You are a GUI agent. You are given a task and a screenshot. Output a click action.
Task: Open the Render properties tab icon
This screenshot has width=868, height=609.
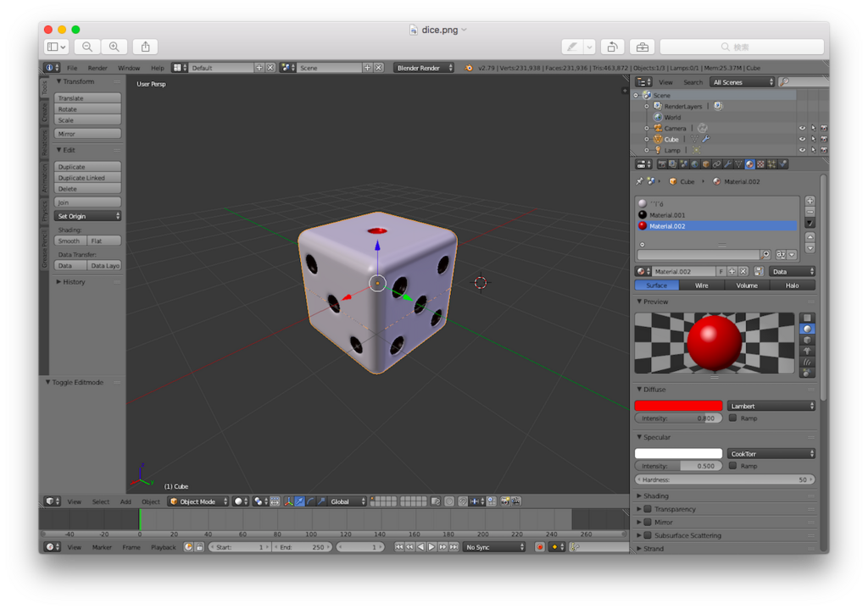point(661,164)
